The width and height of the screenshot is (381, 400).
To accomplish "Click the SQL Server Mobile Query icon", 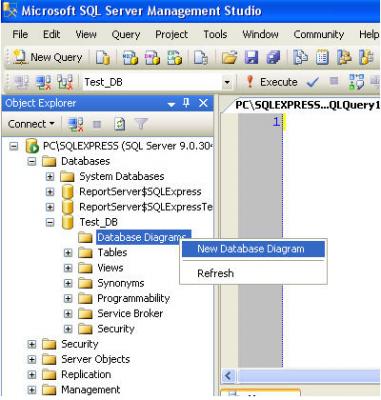I will click(x=201, y=57).
